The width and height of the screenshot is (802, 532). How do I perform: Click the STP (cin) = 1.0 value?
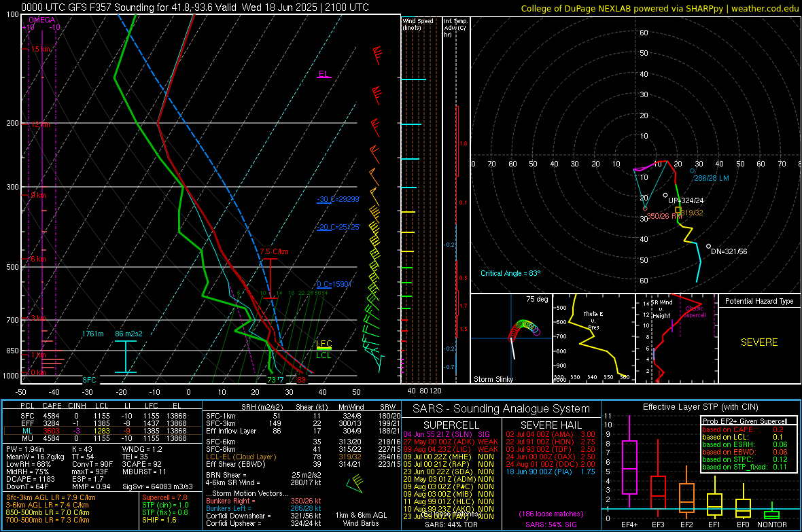[x=165, y=505]
